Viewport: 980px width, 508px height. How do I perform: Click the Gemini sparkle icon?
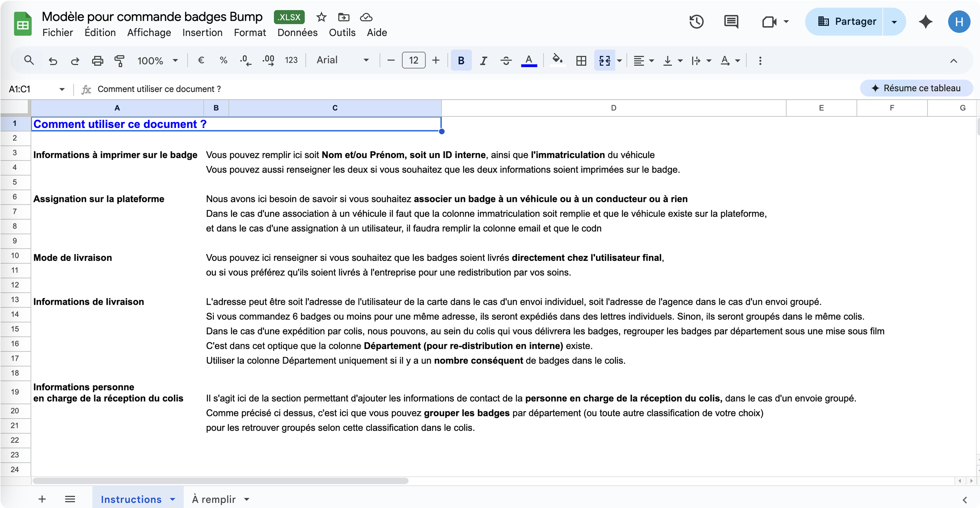coord(925,22)
